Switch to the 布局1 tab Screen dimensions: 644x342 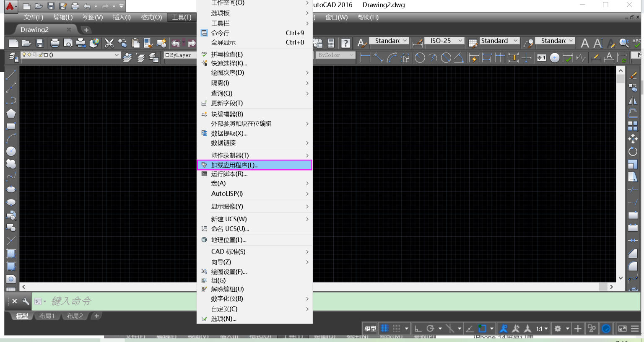point(47,316)
